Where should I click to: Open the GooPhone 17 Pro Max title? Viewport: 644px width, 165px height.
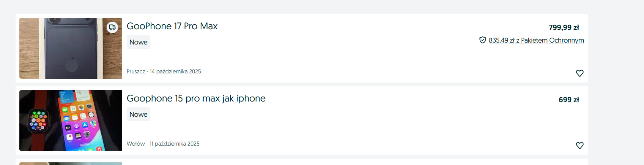(172, 26)
